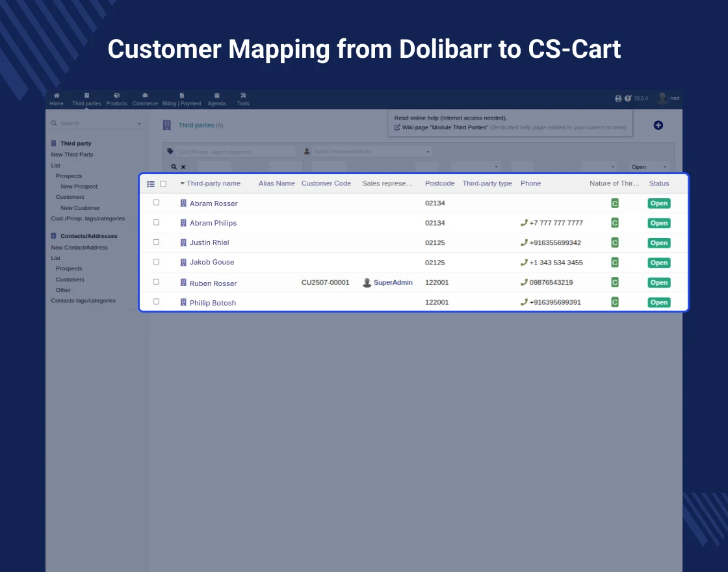Open the Commerce module icon
Image resolution: width=728 pixels, height=572 pixels.
tap(145, 96)
